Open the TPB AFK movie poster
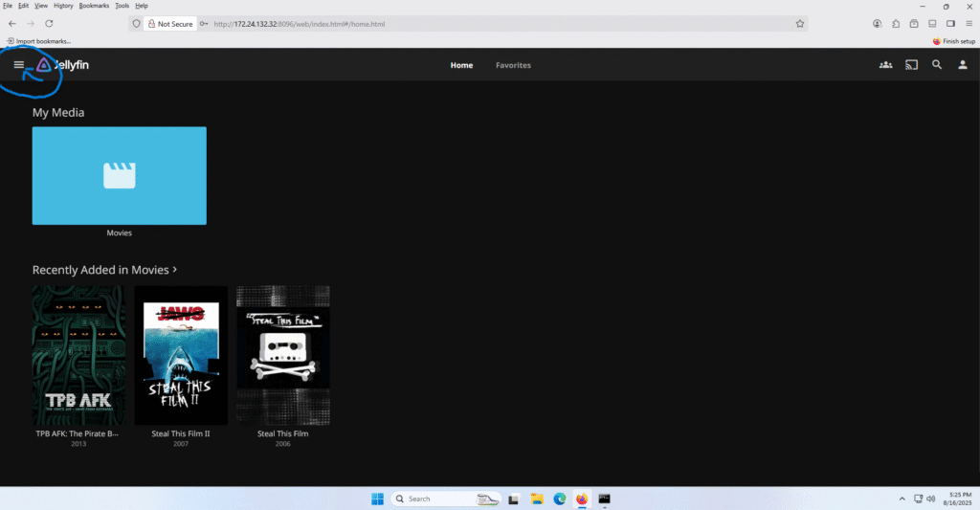Image resolution: width=980 pixels, height=510 pixels. click(x=78, y=355)
